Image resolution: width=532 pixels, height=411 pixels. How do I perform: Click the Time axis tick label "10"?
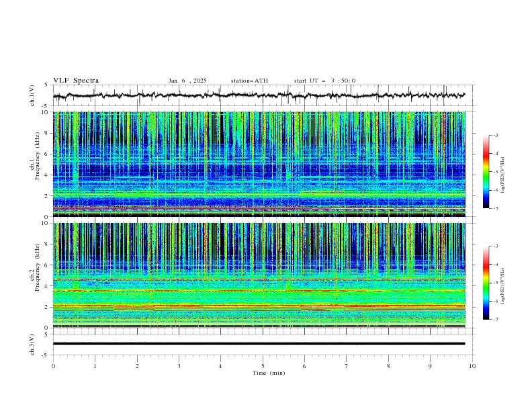[472, 366]
